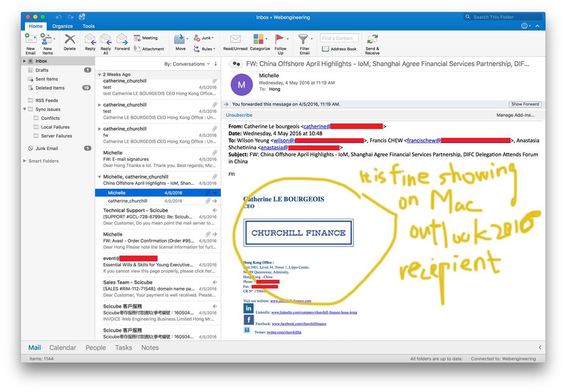Click in the Search This Folder field
The image size is (566, 392).
(503, 17)
